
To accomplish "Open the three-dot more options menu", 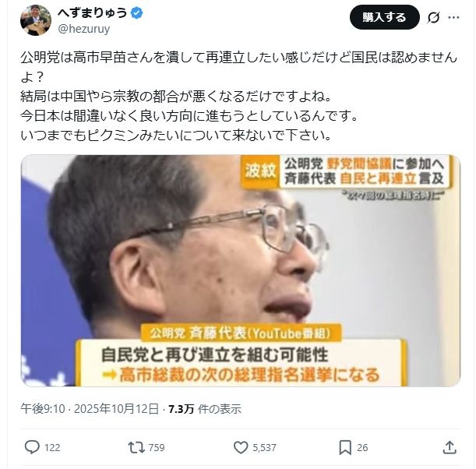I will (x=454, y=17).
